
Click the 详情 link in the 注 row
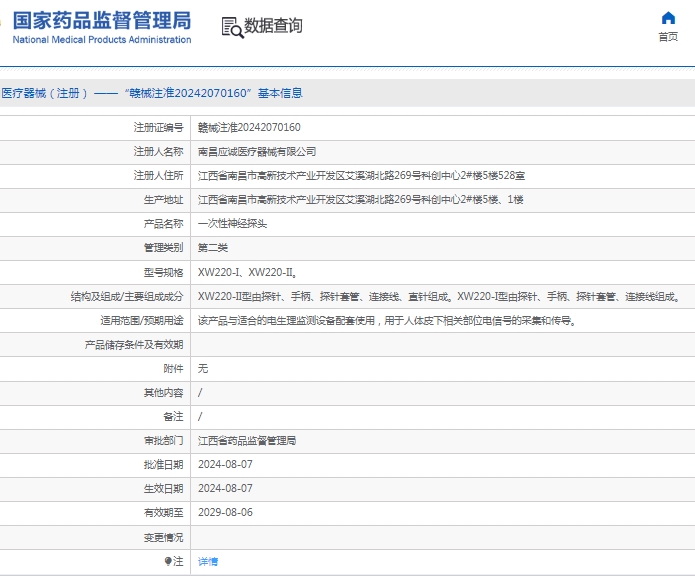click(x=208, y=562)
